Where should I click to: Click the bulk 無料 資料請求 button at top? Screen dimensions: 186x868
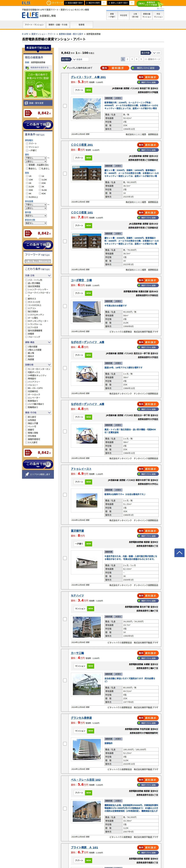[114, 68]
